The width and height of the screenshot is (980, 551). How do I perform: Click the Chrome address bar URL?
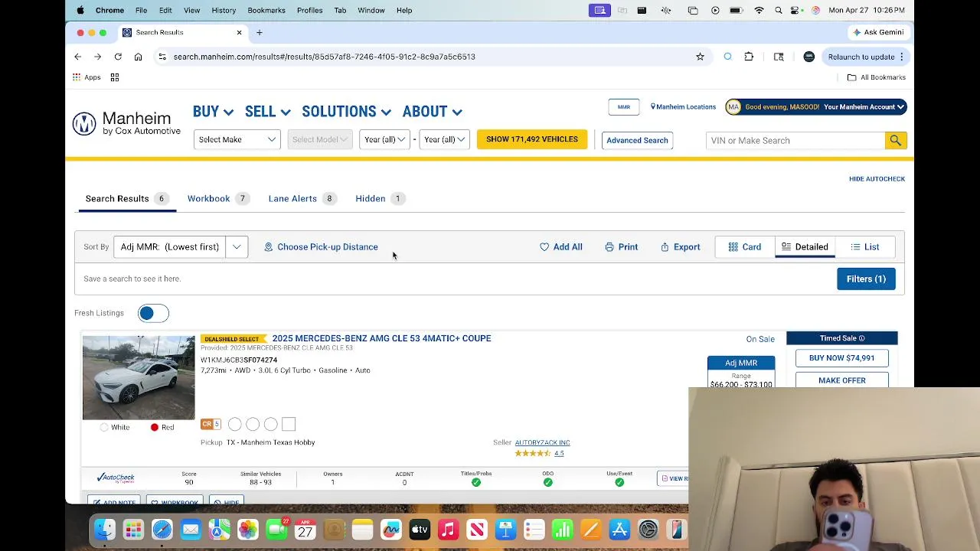coord(324,57)
